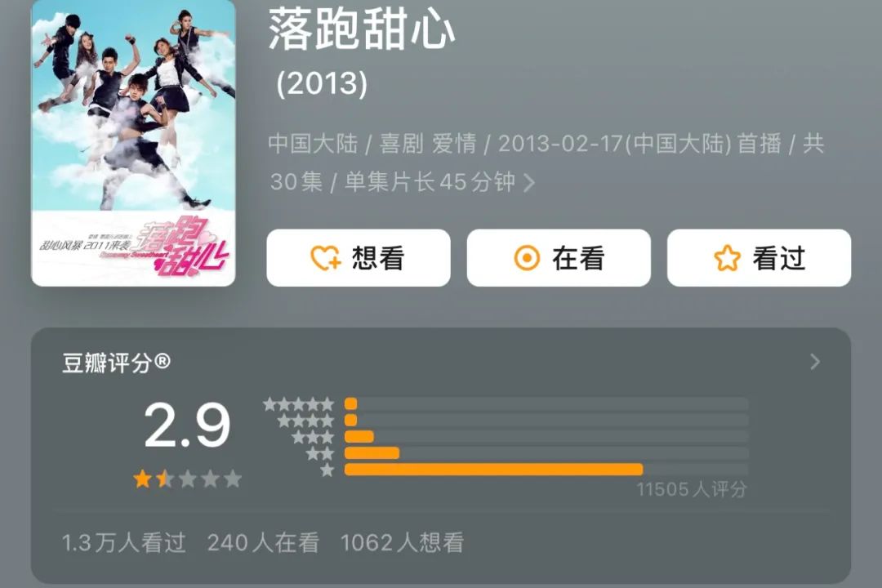Tap the five-star row icon
The width and height of the screenshot is (882, 588).
[299, 403]
